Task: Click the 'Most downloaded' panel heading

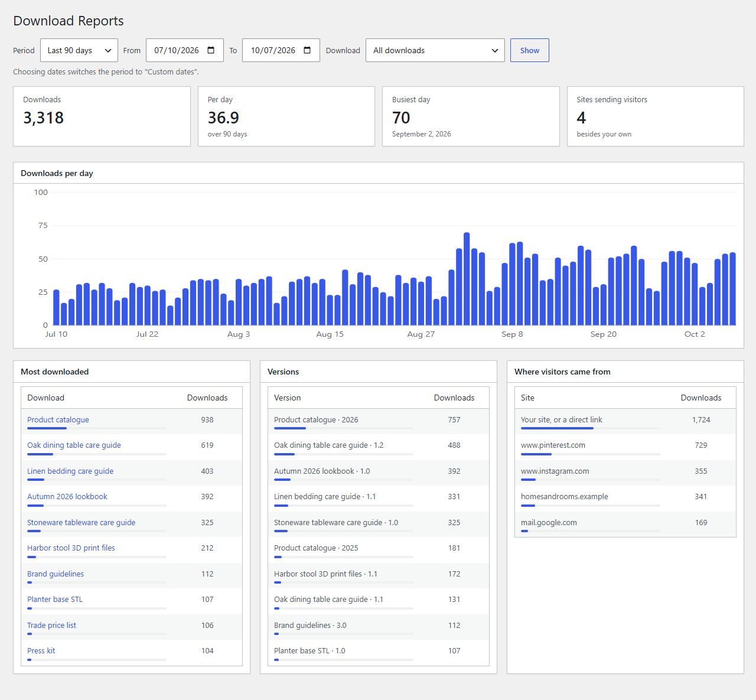Action: pos(55,372)
